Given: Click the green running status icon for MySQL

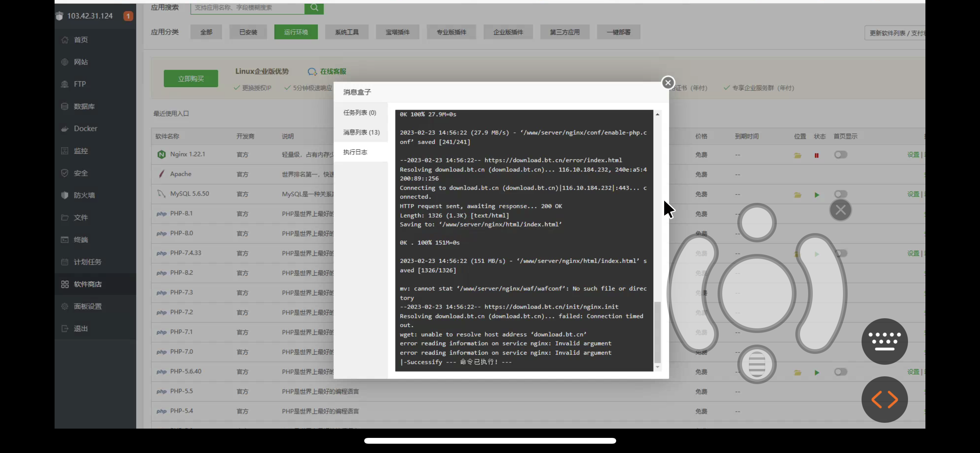Looking at the screenshot, I should [817, 195].
